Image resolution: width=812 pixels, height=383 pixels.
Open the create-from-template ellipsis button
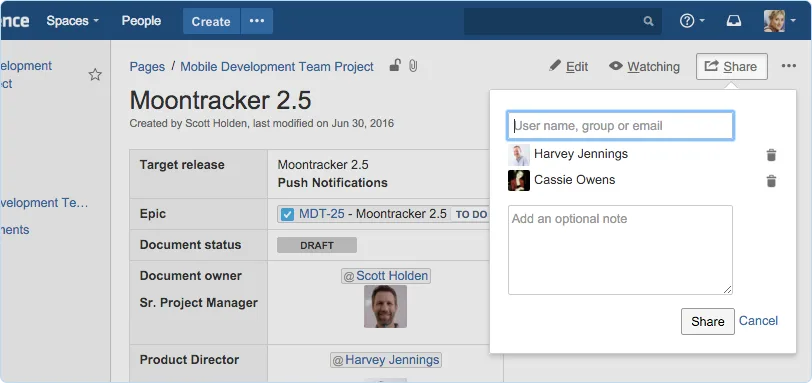point(257,21)
